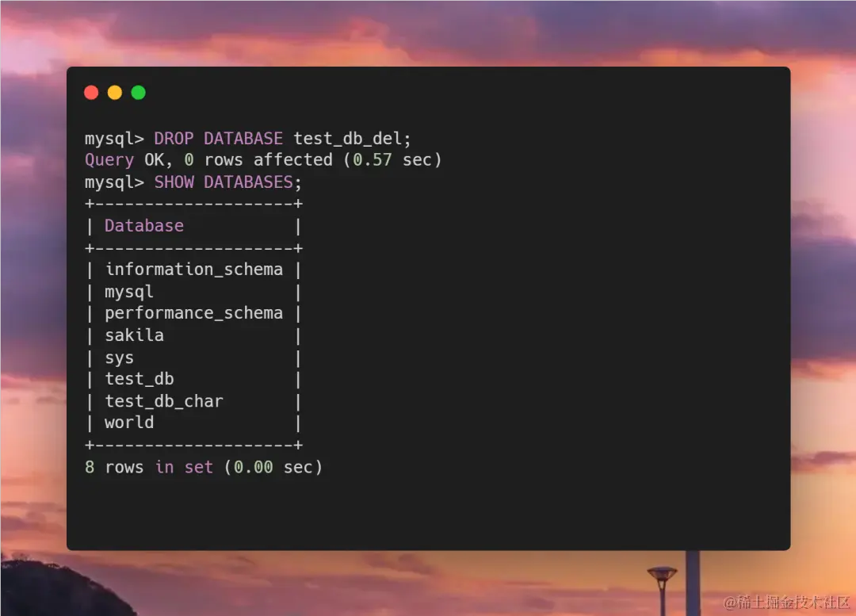Viewport: 856px width, 616px height.
Task: Click the green maximize window dot
Action: click(139, 93)
